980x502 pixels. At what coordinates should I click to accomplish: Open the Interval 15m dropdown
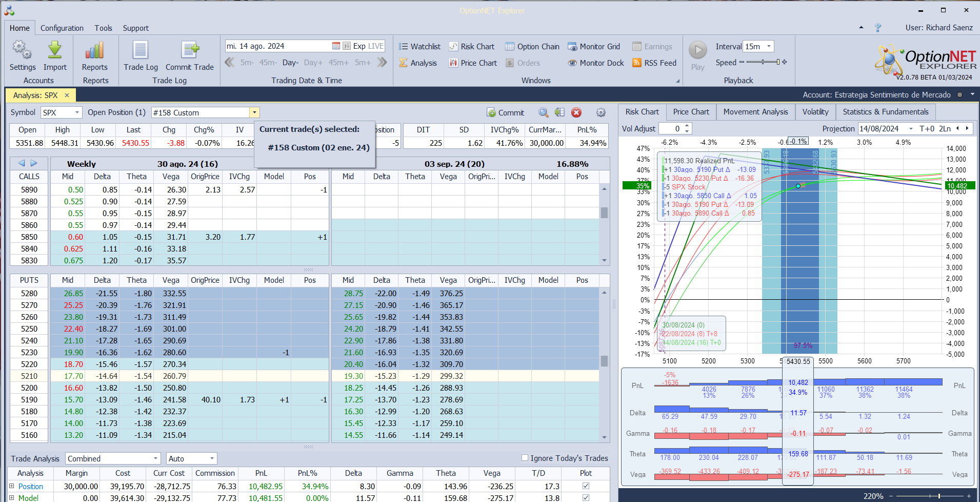tap(768, 47)
